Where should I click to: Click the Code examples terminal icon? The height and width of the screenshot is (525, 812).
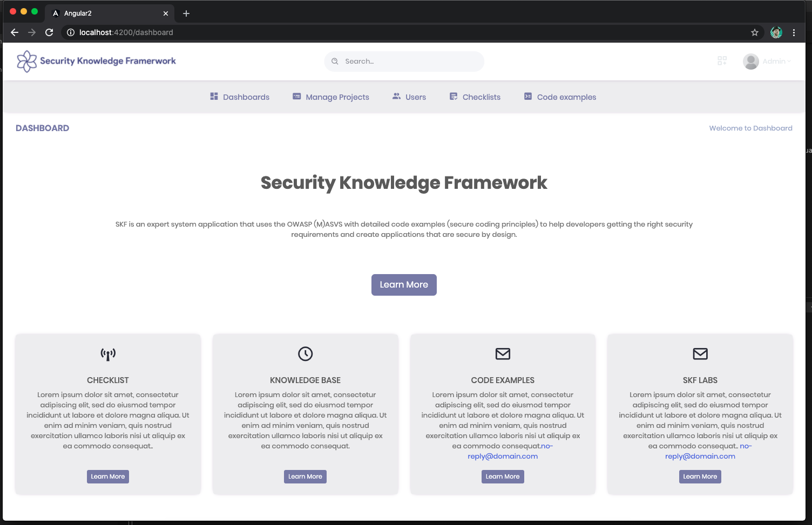coord(528,97)
